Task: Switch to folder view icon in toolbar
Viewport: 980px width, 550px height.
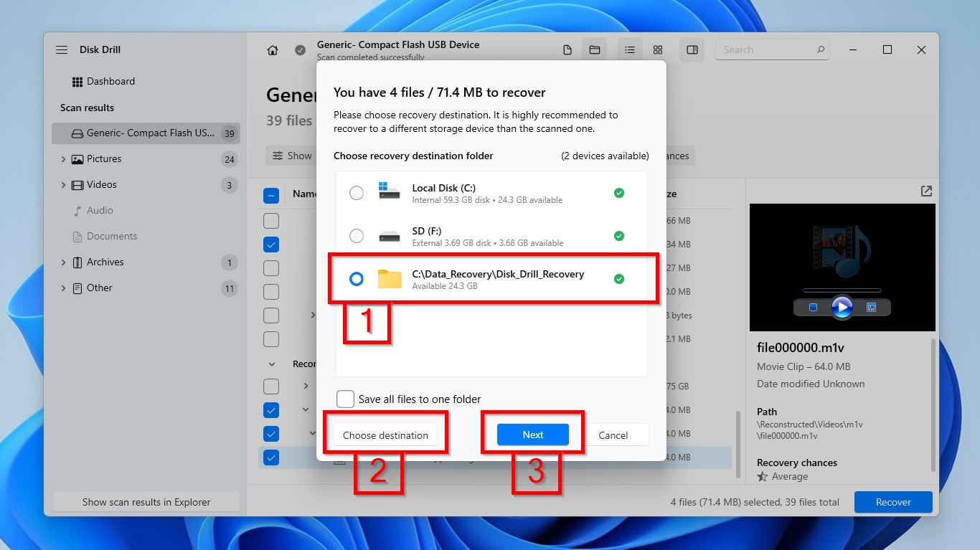Action: (595, 49)
